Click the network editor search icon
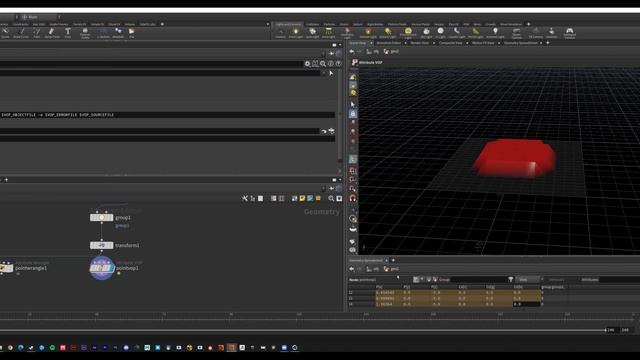Viewport: 640px width, 360px height. click(331, 198)
